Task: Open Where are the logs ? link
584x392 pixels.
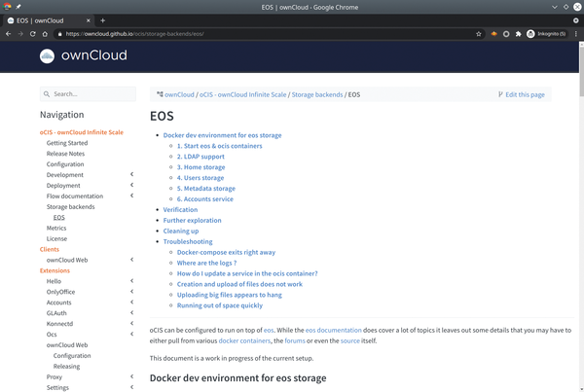Action: [206, 263]
